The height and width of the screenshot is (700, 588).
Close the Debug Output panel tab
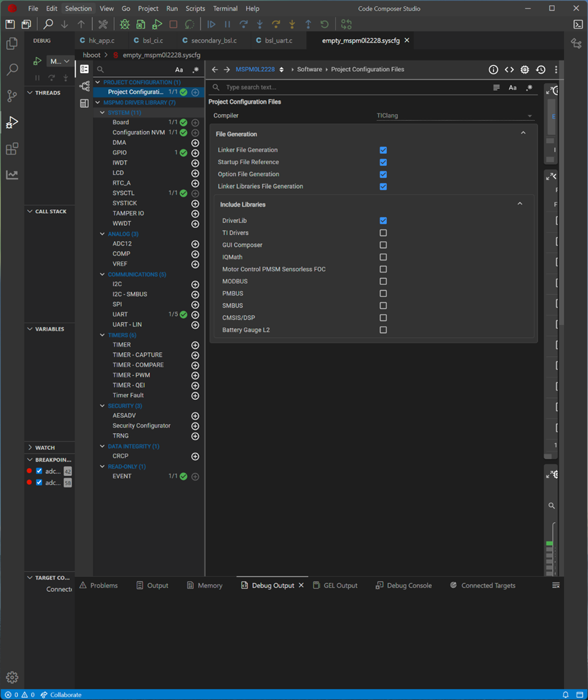coord(301,585)
